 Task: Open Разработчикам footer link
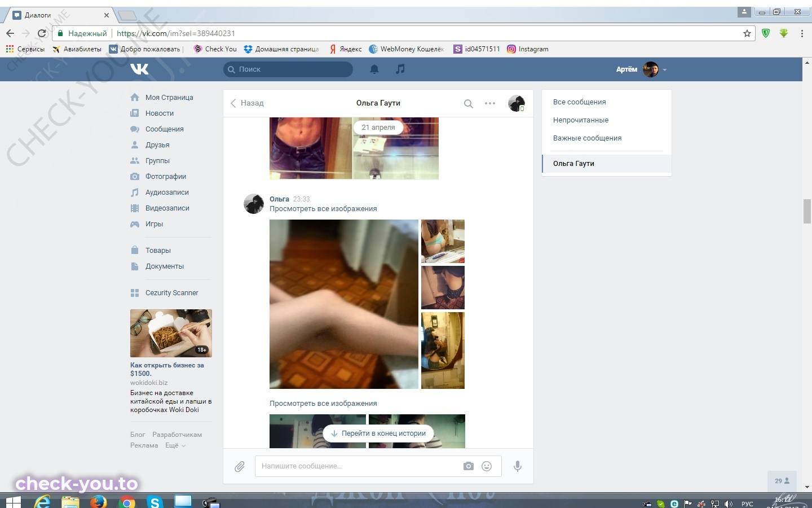pos(177,435)
